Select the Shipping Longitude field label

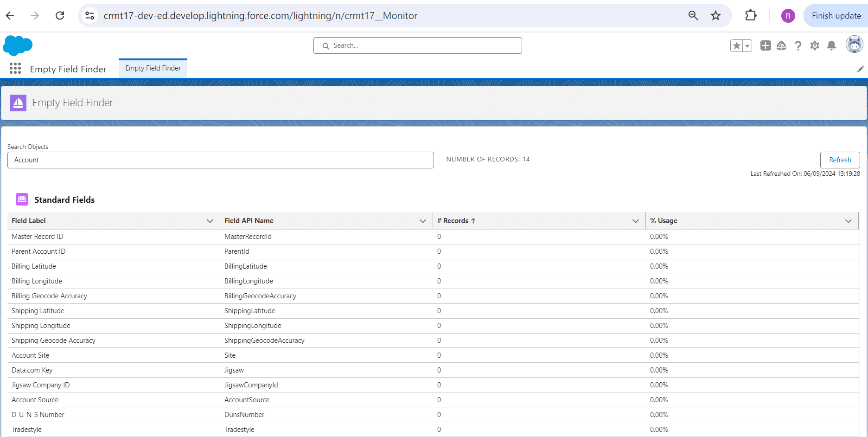coord(41,326)
